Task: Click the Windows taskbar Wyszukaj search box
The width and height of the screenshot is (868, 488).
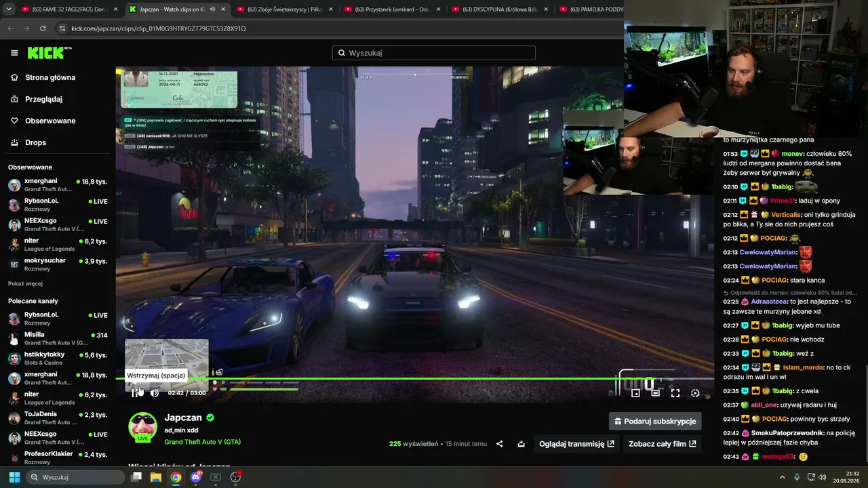Action: point(75,477)
